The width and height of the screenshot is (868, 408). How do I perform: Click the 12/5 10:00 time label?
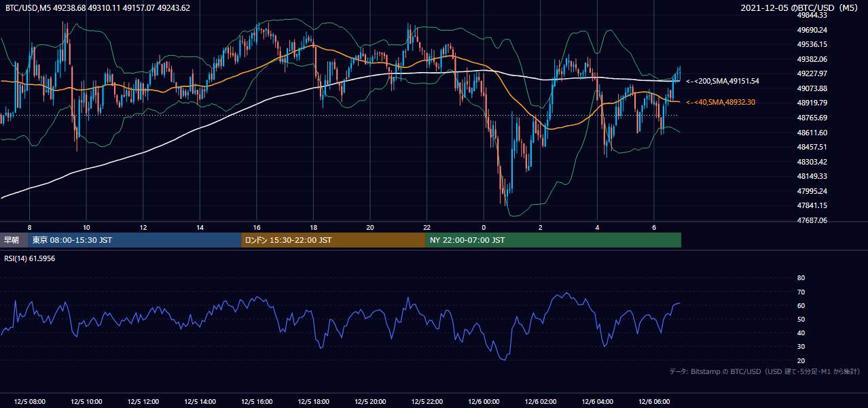click(x=86, y=402)
